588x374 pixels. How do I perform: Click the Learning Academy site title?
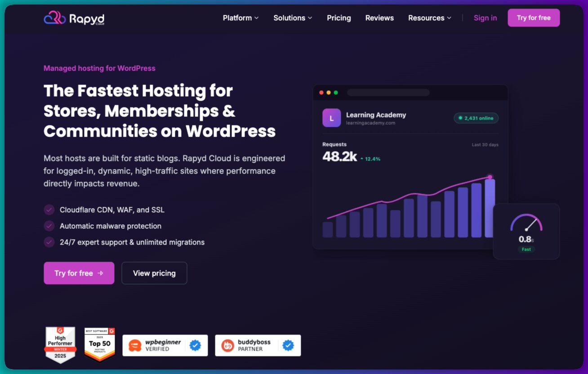[x=376, y=115]
